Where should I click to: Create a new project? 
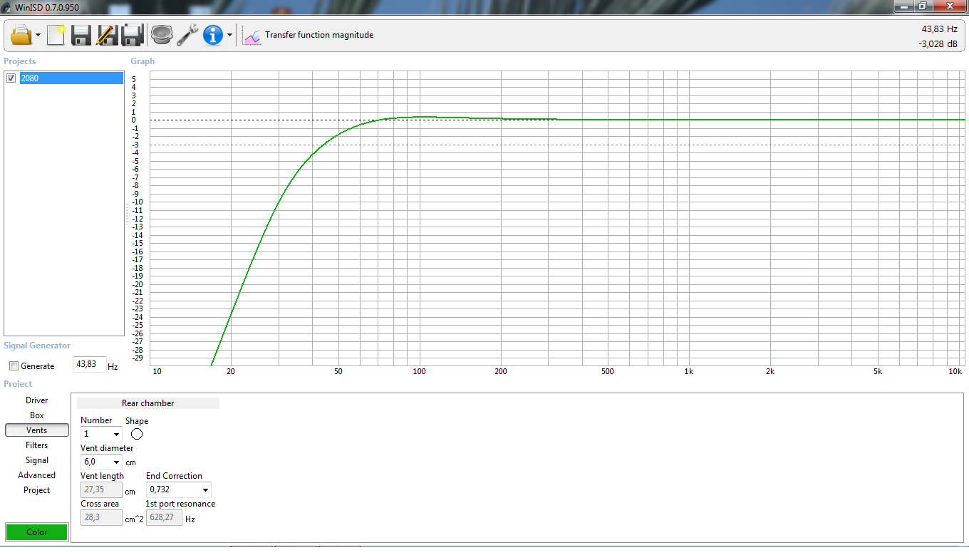56,34
